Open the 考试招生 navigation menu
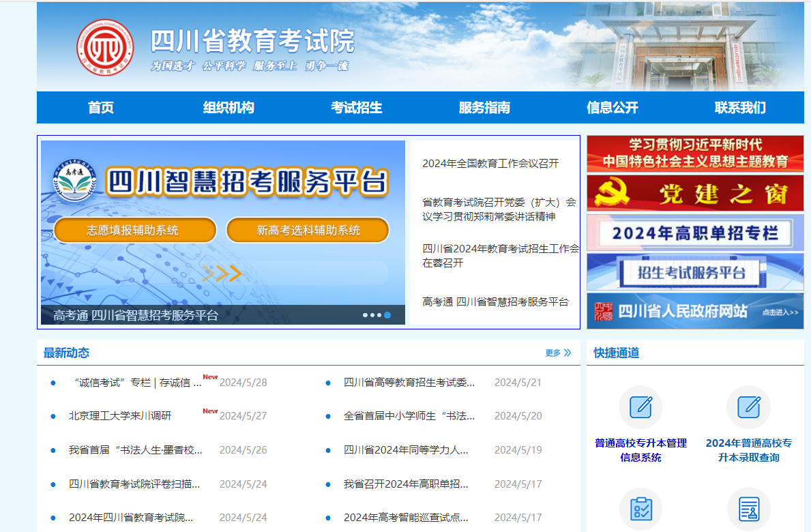 click(356, 108)
